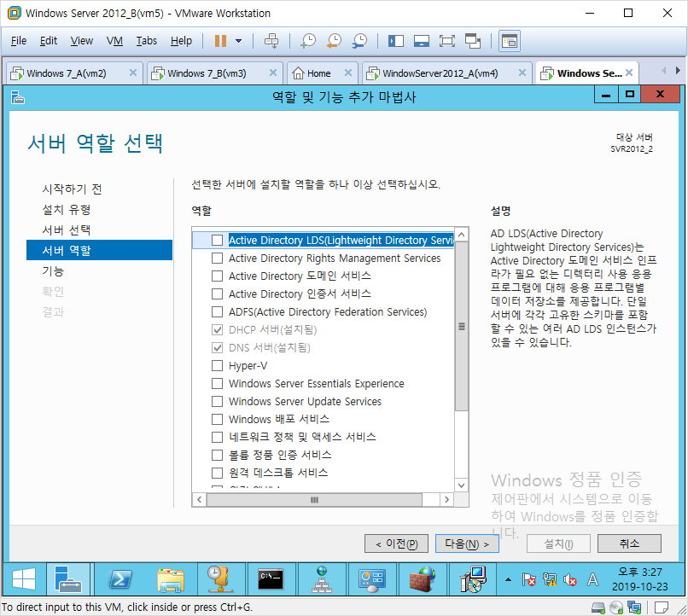This screenshot has height=616, width=688.
Task: Click the network tray icon with warning
Action: [x=550, y=579]
